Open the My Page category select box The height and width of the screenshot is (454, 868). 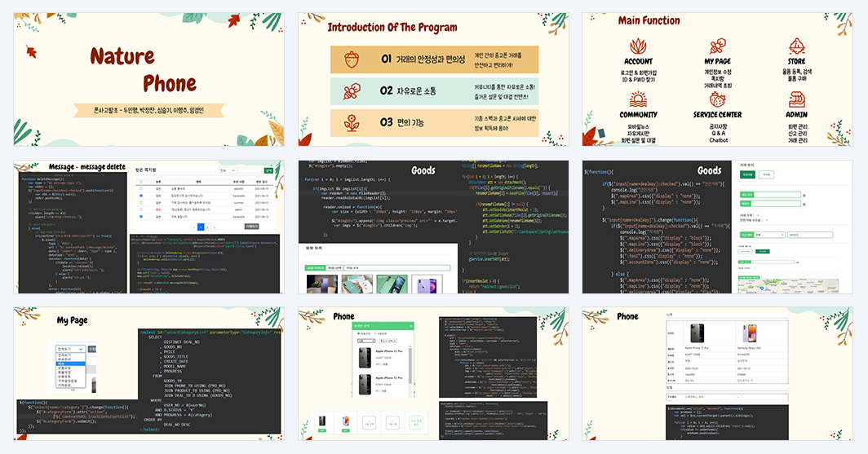click(x=70, y=349)
